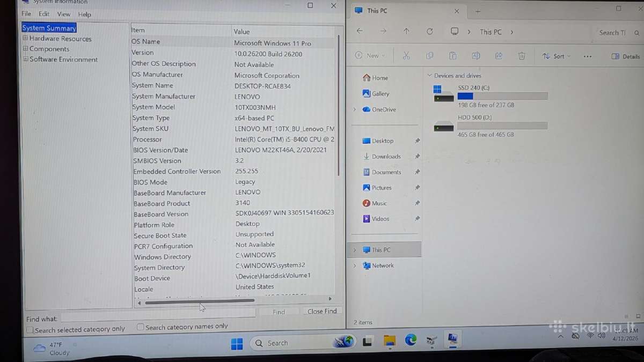Viewport: 644px width, 362px height.
Task: Expand This PC in the navigation pane
Action: click(x=354, y=250)
